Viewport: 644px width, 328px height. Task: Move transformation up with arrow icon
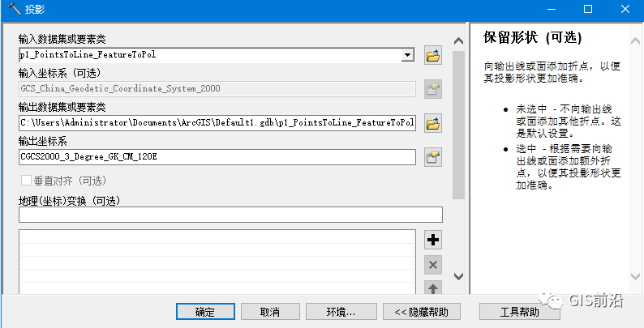433,288
